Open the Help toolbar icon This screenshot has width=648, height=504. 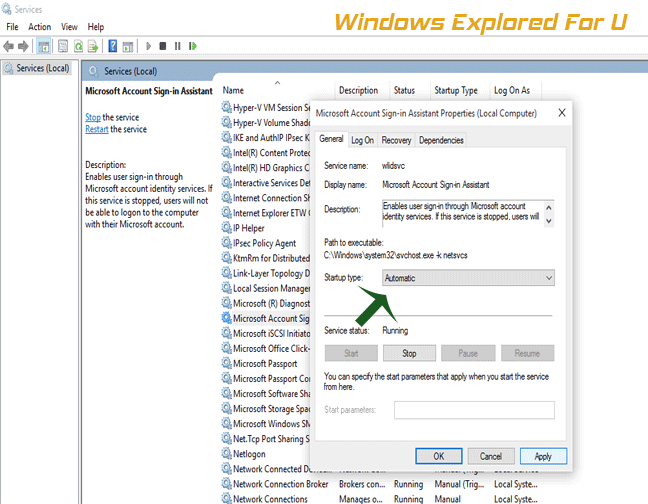112,46
